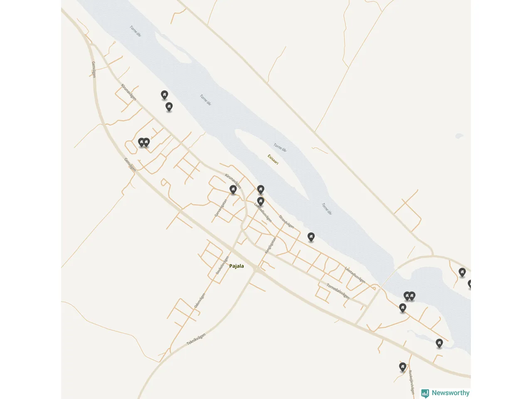
Task: Click the Odenvägen street label
Action: pos(199,300)
